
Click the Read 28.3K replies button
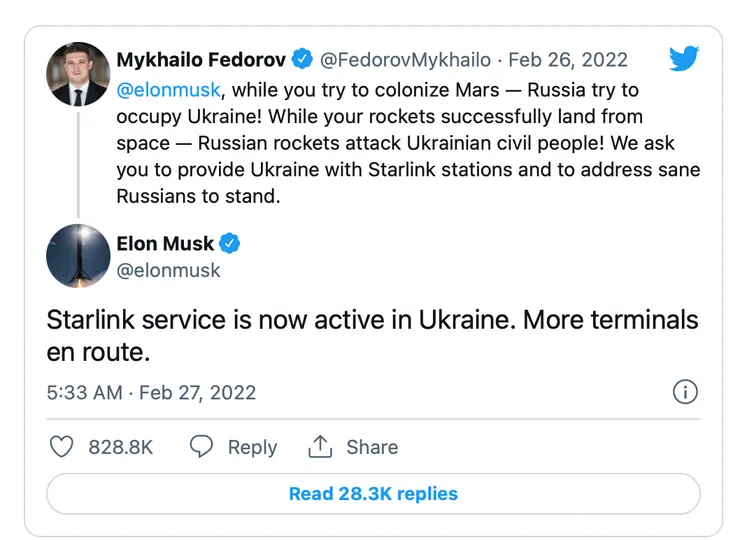click(x=373, y=494)
